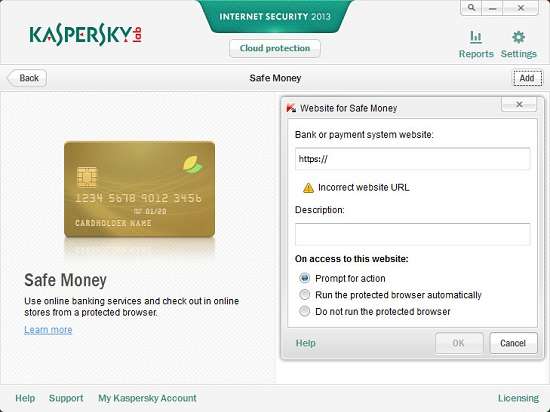550x412 pixels.
Task: Click the Description text field
Action: (412, 234)
